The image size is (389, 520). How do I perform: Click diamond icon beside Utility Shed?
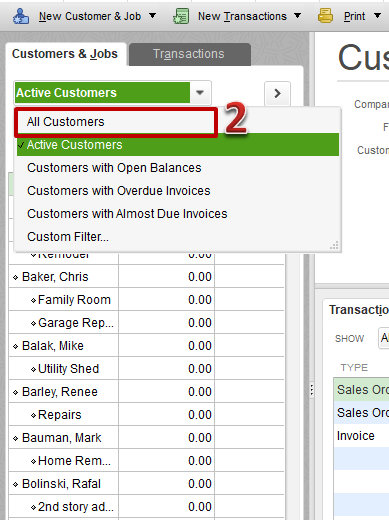[x=33, y=369]
